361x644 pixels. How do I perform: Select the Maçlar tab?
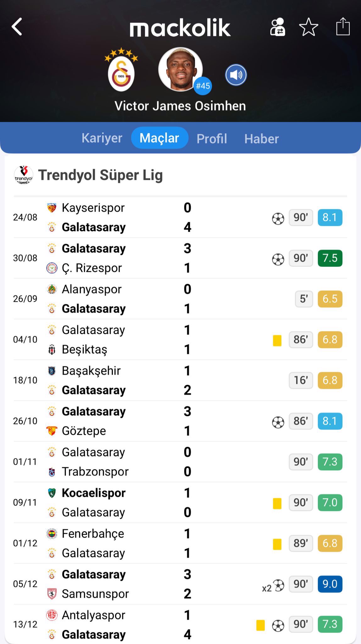[x=159, y=138]
